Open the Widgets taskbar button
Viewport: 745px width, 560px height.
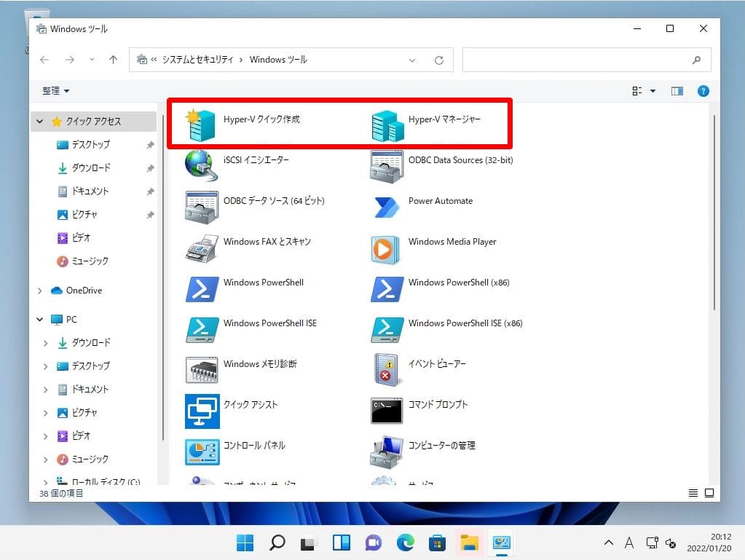click(341, 543)
